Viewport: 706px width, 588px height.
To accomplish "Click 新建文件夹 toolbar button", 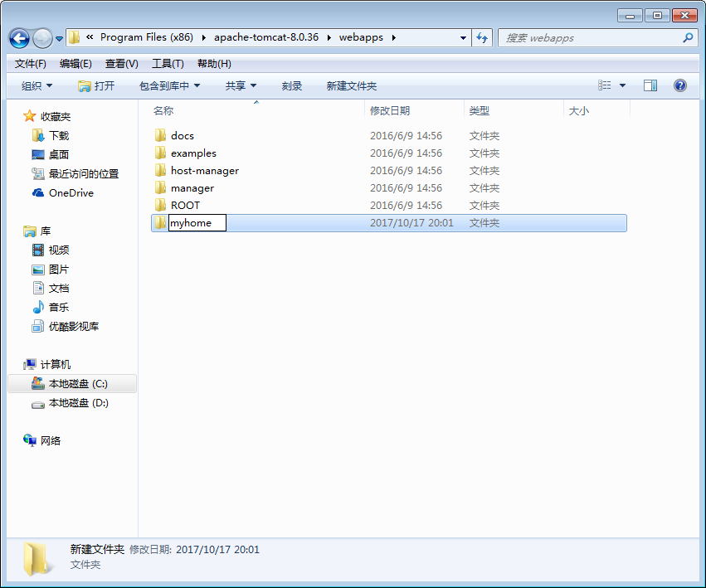I will [x=352, y=85].
